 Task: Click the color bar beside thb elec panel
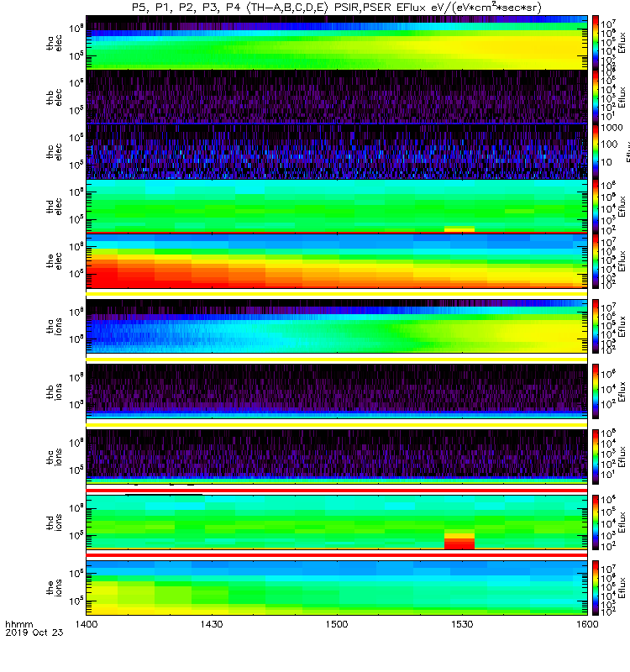pos(596,97)
